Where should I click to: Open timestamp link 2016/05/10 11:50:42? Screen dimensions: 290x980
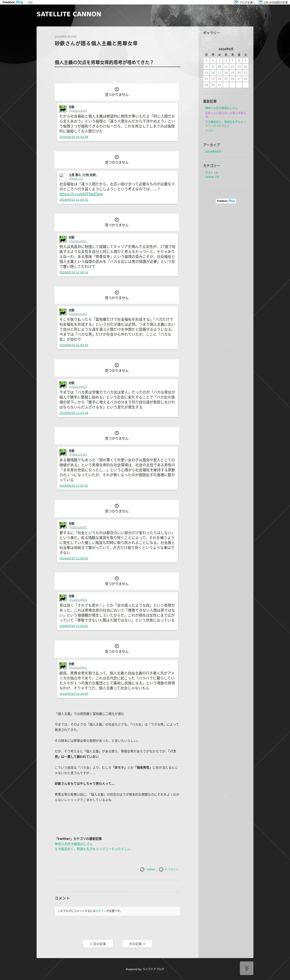tap(74, 345)
